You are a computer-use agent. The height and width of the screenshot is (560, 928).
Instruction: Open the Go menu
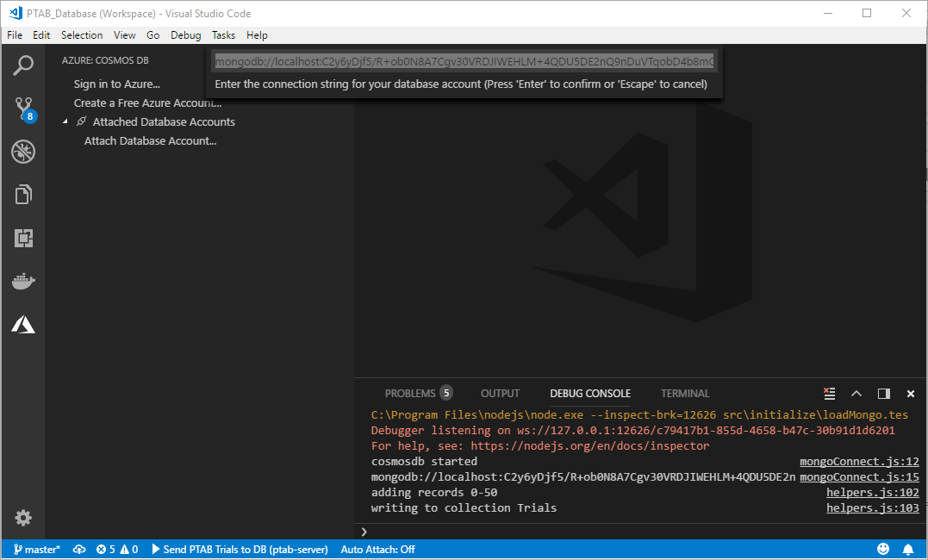(153, 35)
